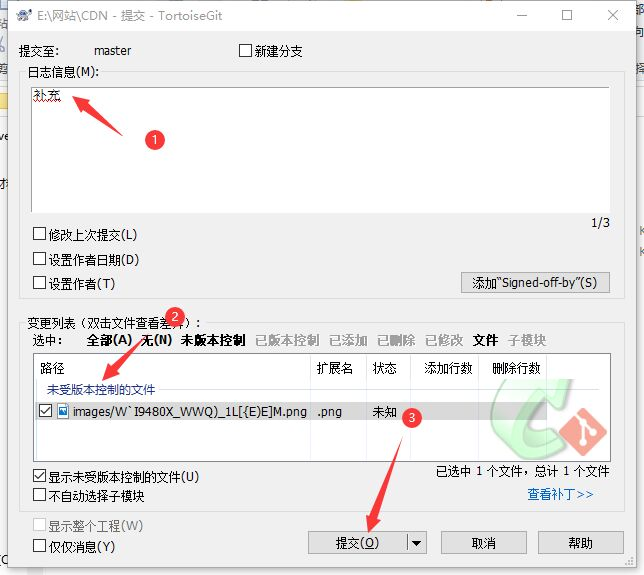The height and width of the screenshot is (575, 644).
Task: Click the 帮助 button
Action: pos(580,543)
